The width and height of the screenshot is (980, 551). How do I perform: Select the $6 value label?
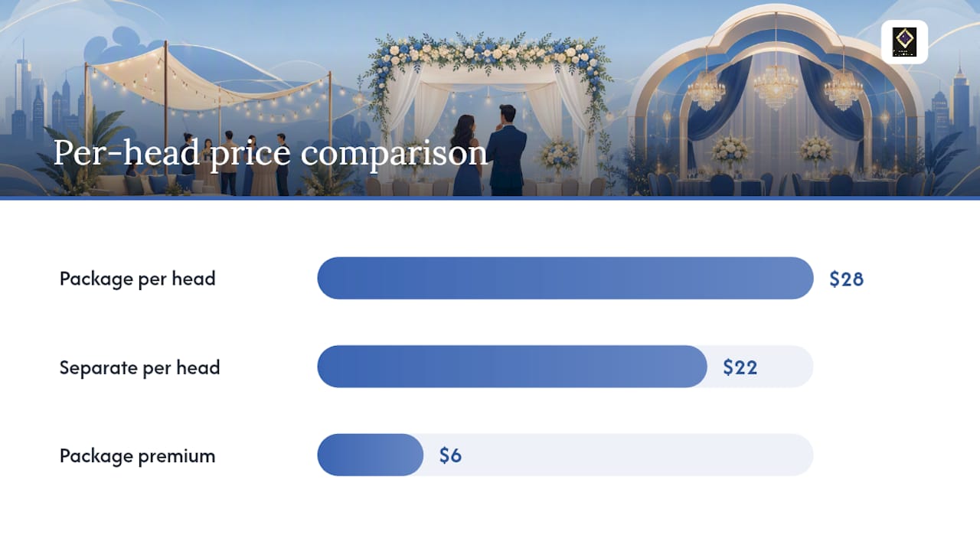450,456
